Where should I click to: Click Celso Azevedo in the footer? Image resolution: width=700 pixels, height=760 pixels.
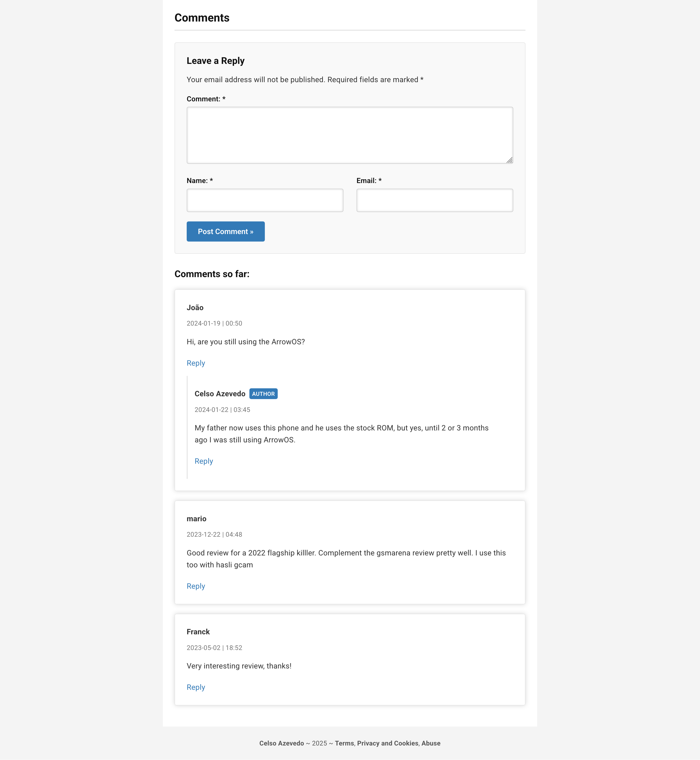coord(281,743)
